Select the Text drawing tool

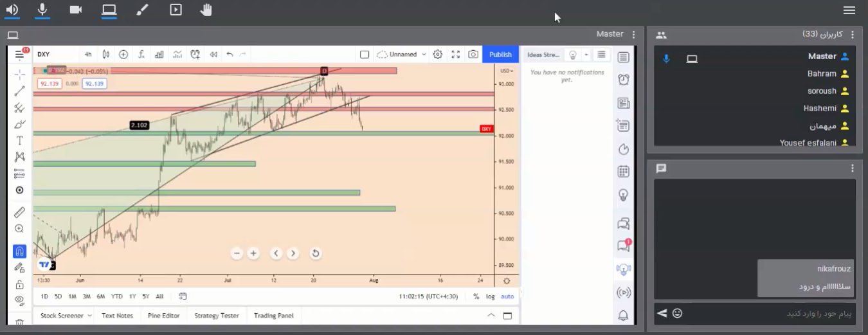pyautogui.click(x=19, y=140)
